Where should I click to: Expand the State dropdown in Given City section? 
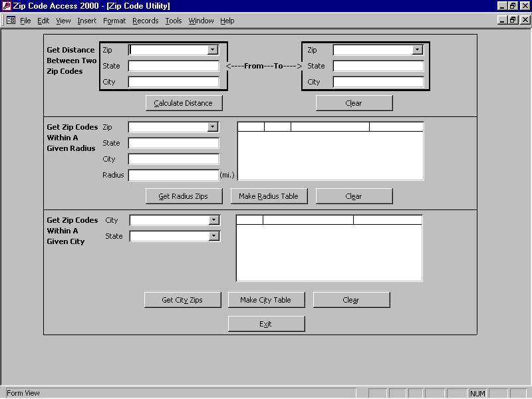pyautogui.click(x=213, y=236)
